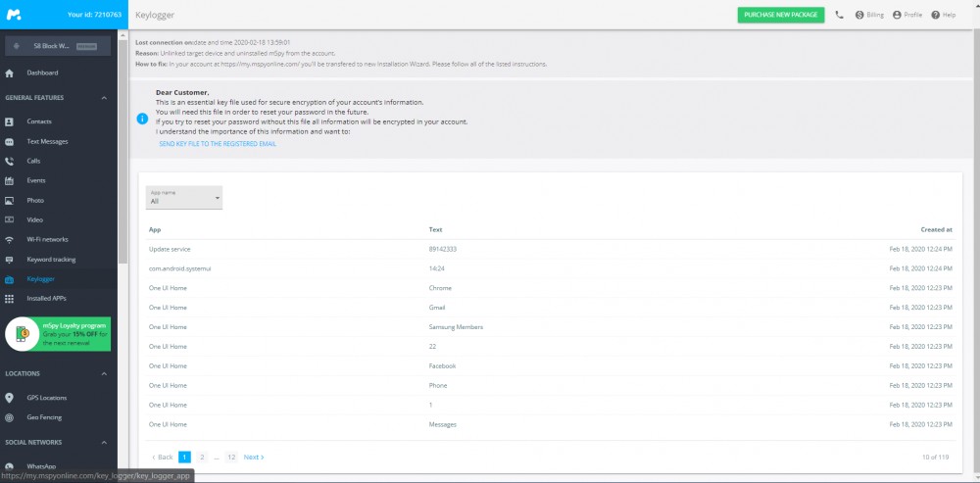Image resolution: width=980 pixels, height=483 pixels.
Task: Open Keyword tracking icon in sidebar
Action: [10, 260]
